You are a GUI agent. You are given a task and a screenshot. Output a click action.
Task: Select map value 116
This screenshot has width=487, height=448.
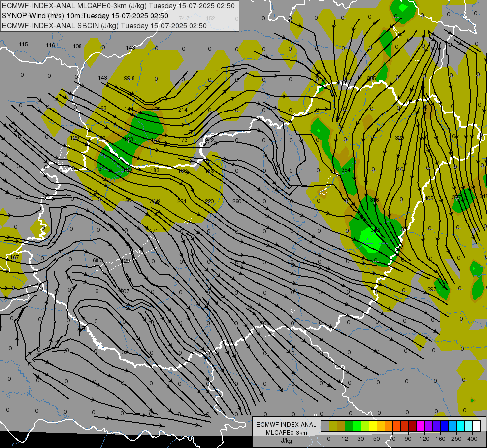pyautogui.click(x=50, y=45)
